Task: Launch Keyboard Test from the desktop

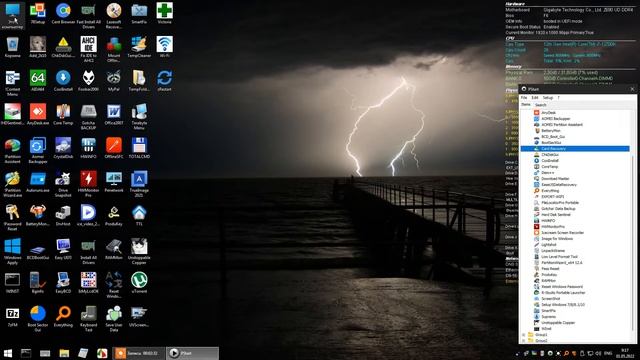Action: coord(89,319)
